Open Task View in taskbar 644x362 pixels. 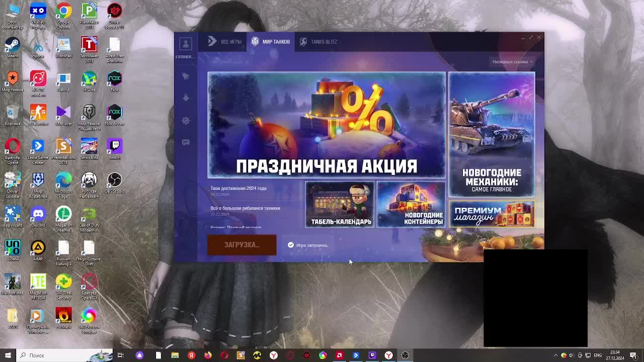tap(121, 355)
